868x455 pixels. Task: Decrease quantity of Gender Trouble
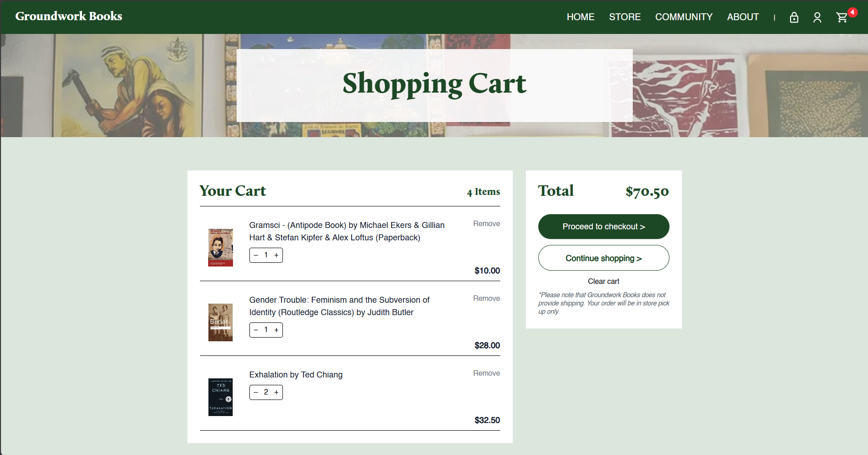tap(256, 330)
